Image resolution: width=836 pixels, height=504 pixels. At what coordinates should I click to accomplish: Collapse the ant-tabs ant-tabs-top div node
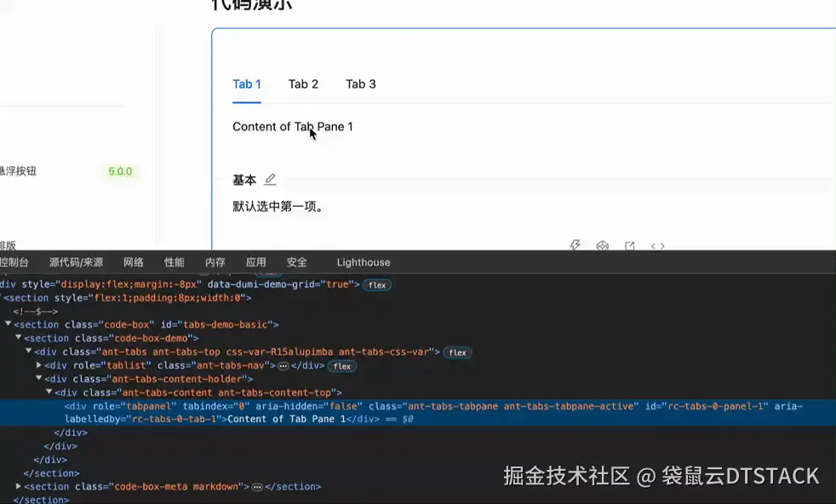click(29, 351)
